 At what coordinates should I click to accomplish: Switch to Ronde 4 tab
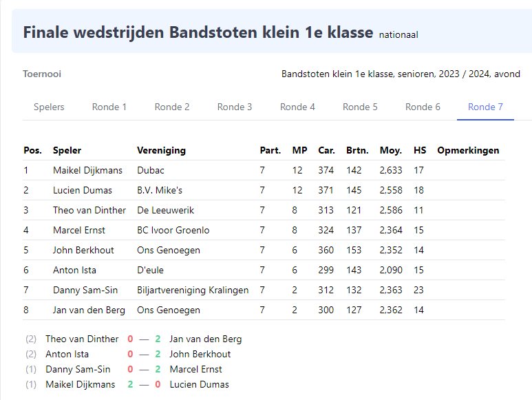point(297,107)
